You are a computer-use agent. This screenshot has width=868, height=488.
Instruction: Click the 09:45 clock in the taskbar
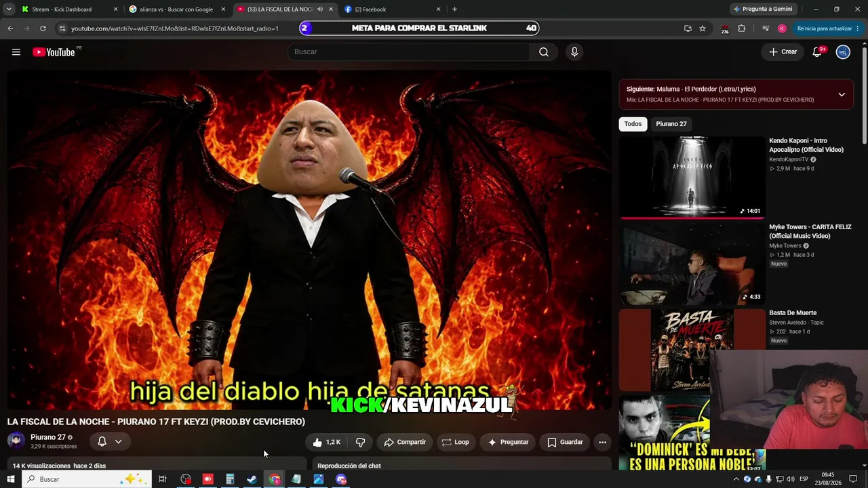(x=828, y=475)
